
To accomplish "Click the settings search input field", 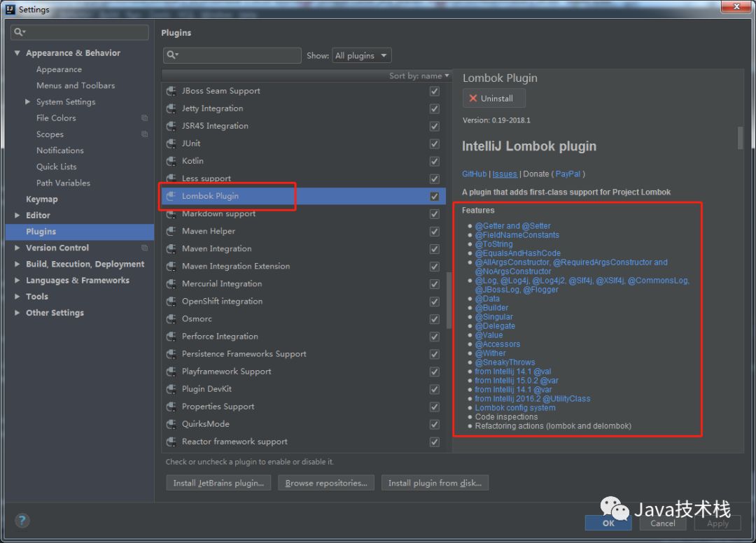I will coord(80,32).
